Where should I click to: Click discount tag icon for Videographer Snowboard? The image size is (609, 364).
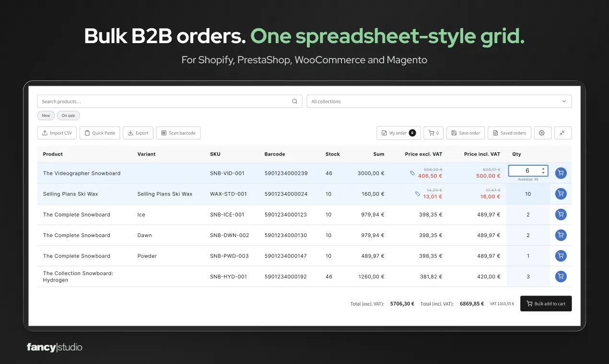coord(412,173)
